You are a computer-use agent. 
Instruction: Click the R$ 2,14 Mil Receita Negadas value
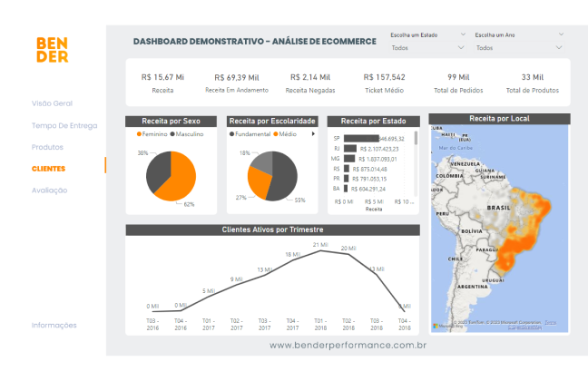pyautogui.click(x=310, y=77)
